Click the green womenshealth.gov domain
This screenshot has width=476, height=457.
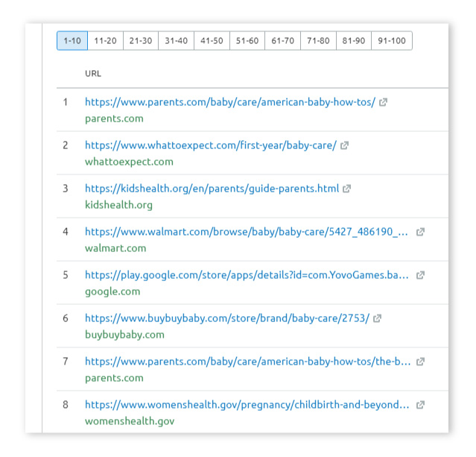pos(130,421)
